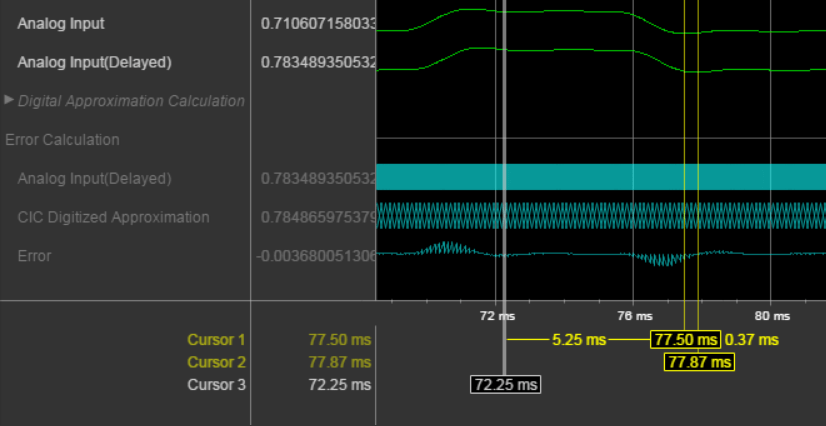Image resolution: width=826 pixels, height=426 pixels.
Task: Click the 72.25 ms cursor flag
Action: pos(505,384)
